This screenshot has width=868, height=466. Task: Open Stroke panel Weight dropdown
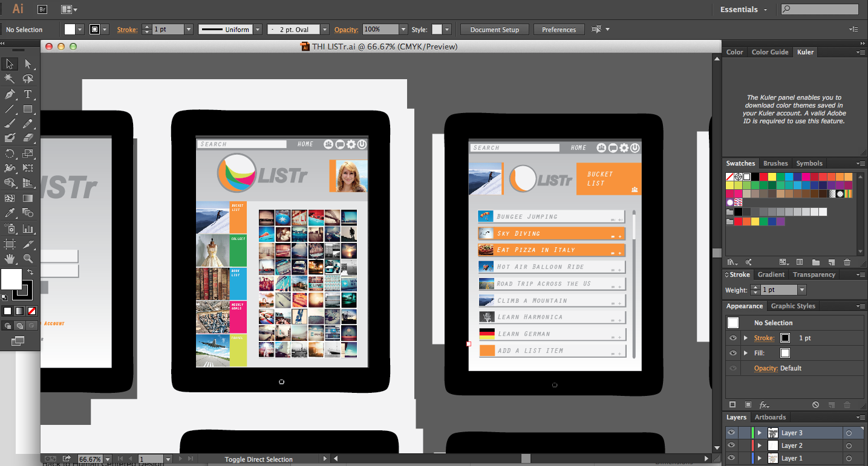point(802,290)
